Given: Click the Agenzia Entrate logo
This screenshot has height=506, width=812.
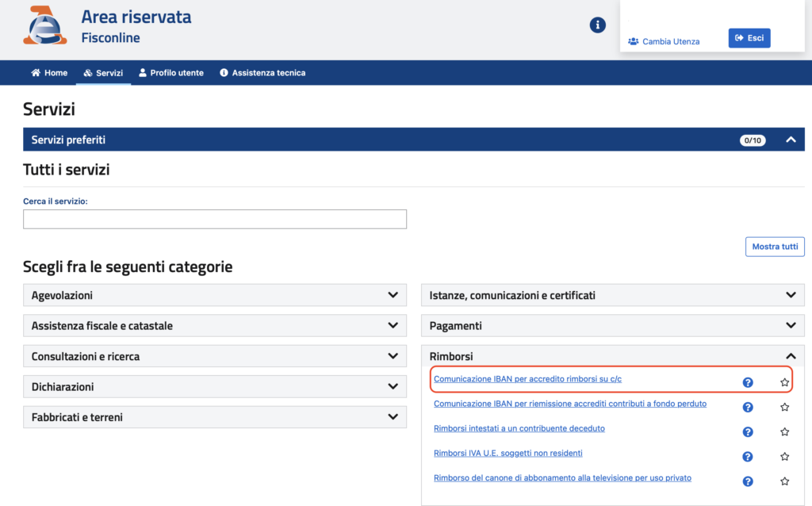Looking at the screenshot, I should (45, 25).
